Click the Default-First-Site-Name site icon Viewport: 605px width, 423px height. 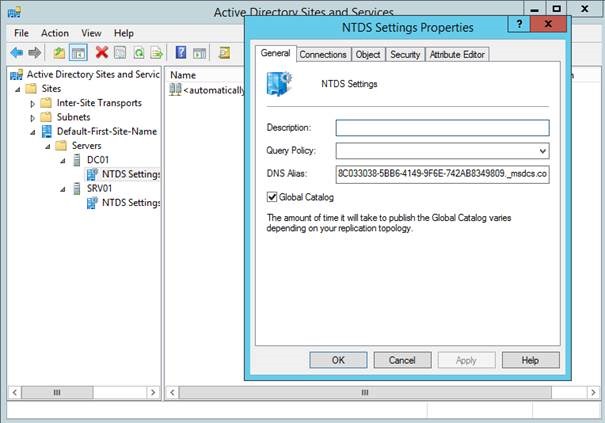tap(47, 131)
